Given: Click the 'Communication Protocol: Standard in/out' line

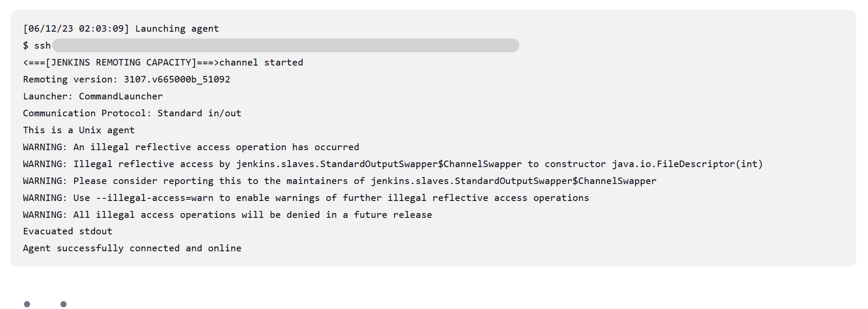Looking at the screenshot, I should point(132,113).
